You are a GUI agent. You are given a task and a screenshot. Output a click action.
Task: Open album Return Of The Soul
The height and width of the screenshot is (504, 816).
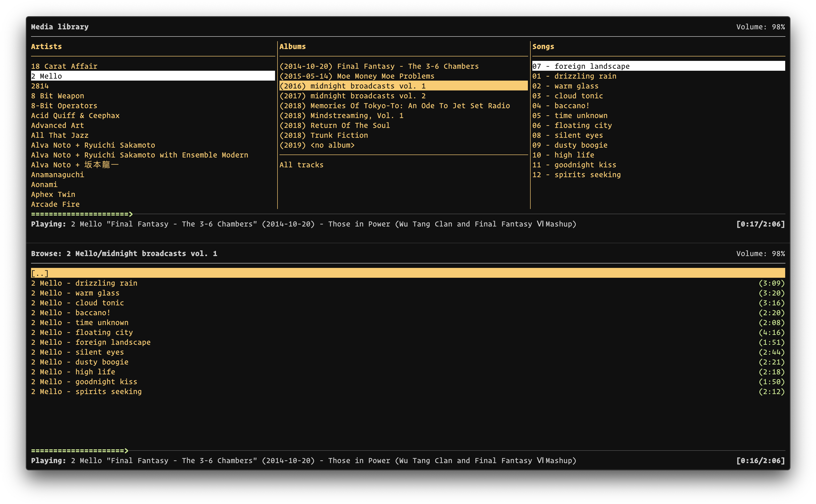[335, 125]
